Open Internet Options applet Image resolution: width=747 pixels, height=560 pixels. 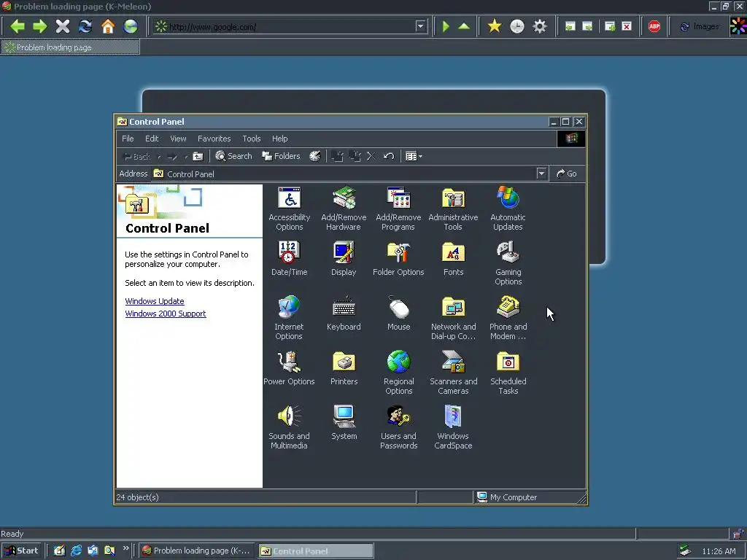coord(289,318)
